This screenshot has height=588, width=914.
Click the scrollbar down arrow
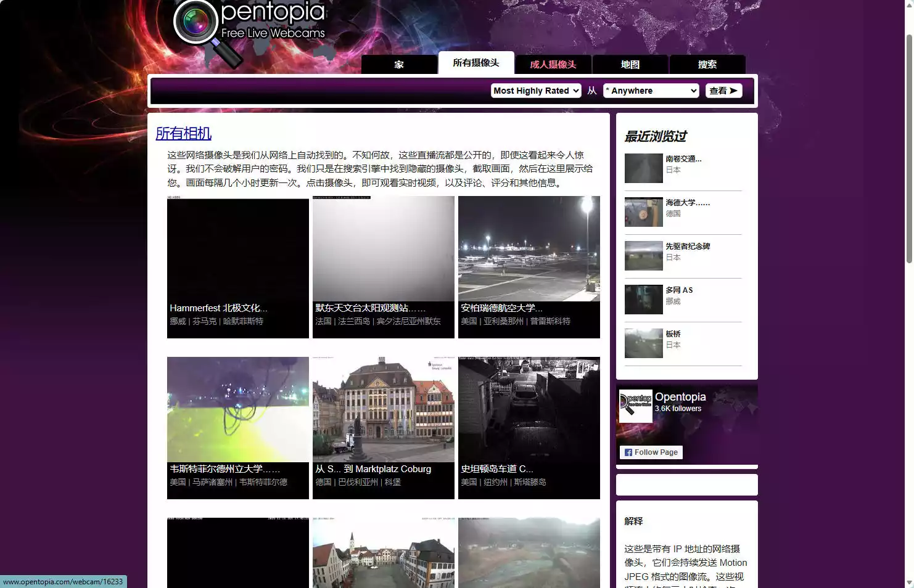point(909,583)
